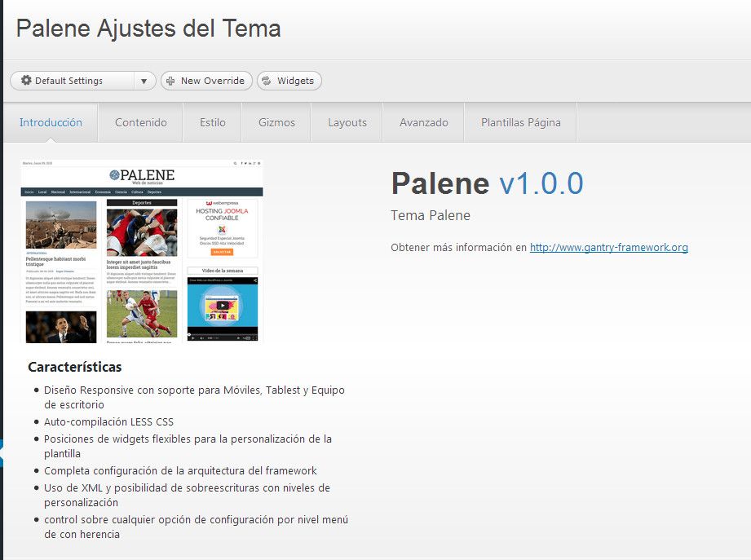
Task: Create a New Override
Action: [206, 81]
